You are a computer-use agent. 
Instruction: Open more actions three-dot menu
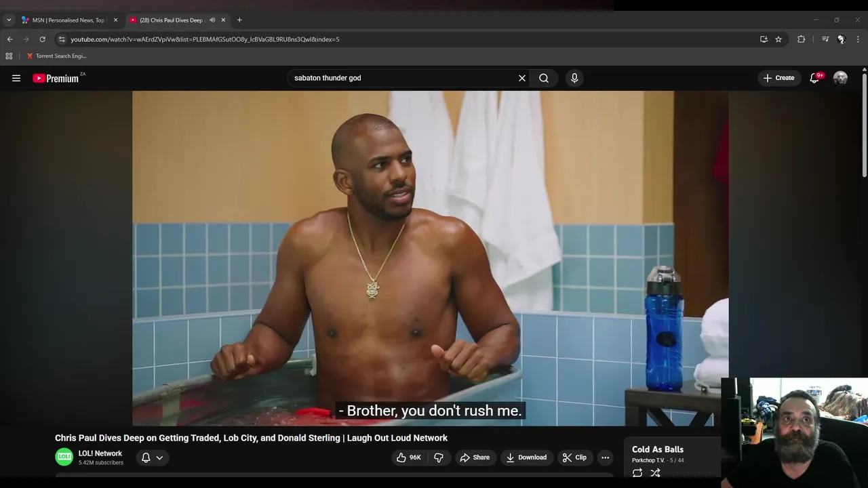coord(605,457)
